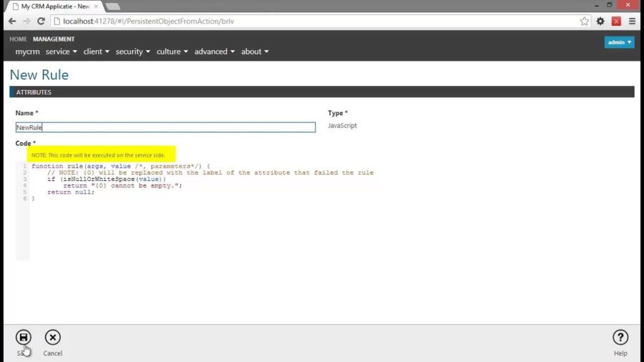Viewport: 644px width, 362px height.
Task: Expand the about menu
Action: tap(255, 52)
